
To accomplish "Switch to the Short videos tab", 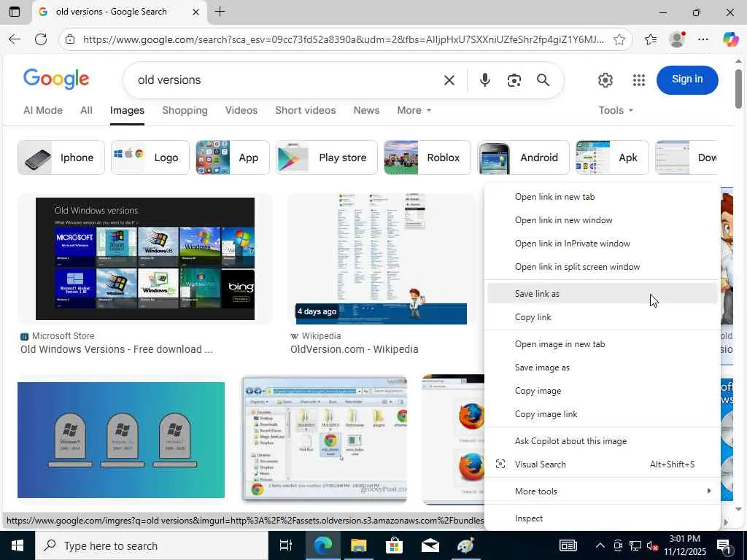I will (306, 111).
